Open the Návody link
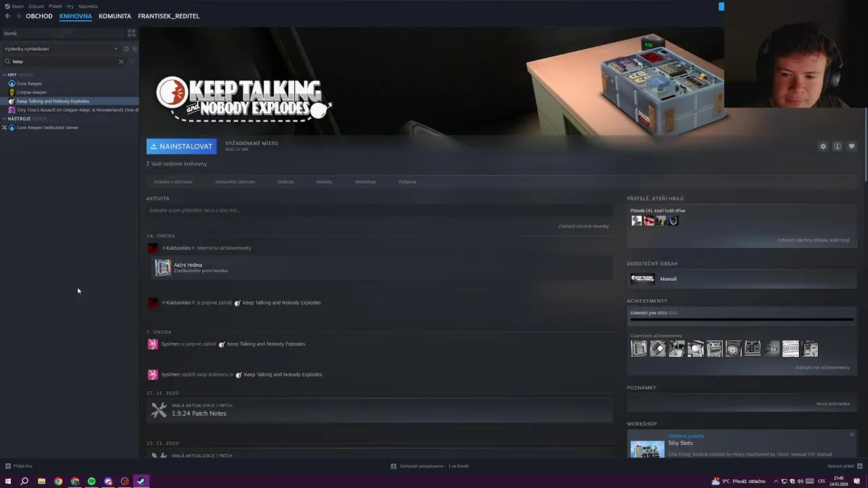Image resolution: width=868 pixels, height=488 pixels. 324,182
